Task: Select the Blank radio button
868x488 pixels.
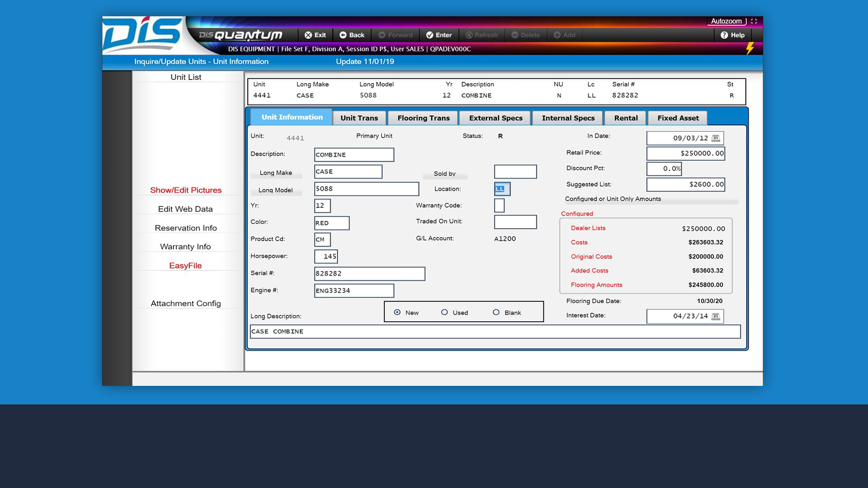Action: pyautogui.click(x=496, y=312)
